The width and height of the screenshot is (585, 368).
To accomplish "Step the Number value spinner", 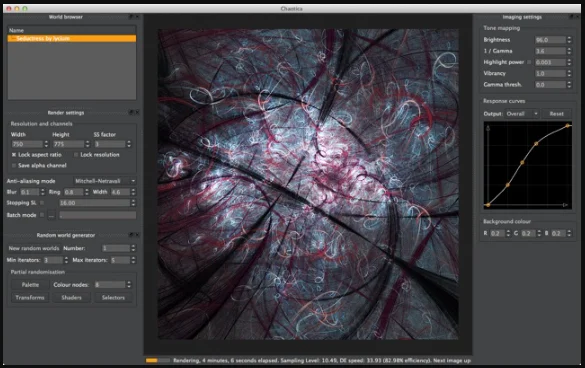I will coord(133,248).
